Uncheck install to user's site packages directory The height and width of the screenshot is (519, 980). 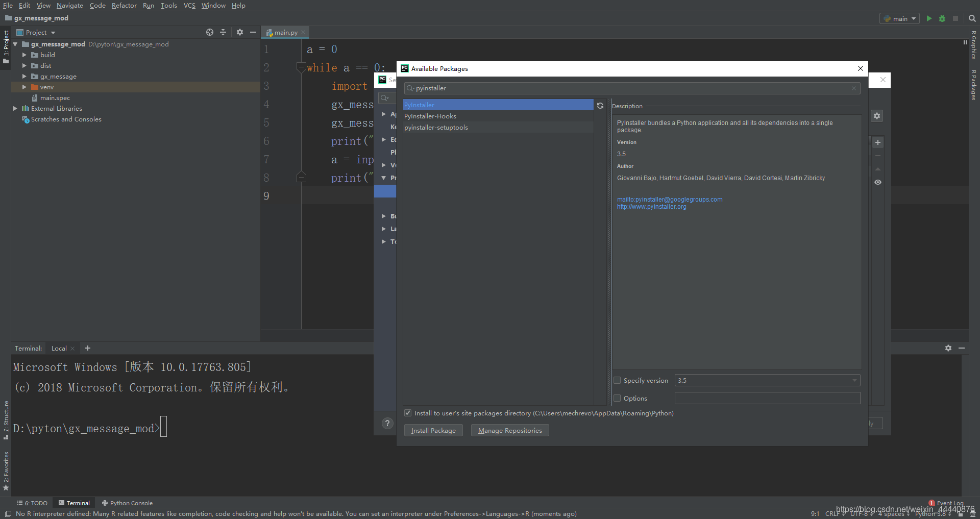[408, 413]
